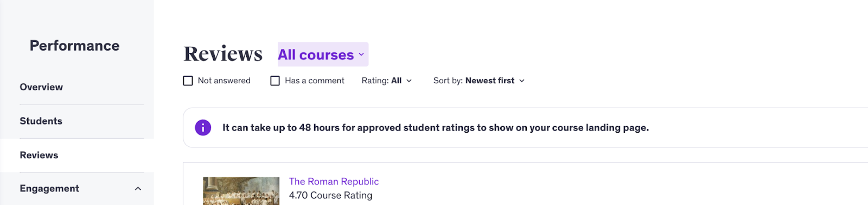Viewport: 868px width, 205px height.
Task: Click the chevron arrow beside All courses
Action: pyautogui.click(x=361, y=54)
